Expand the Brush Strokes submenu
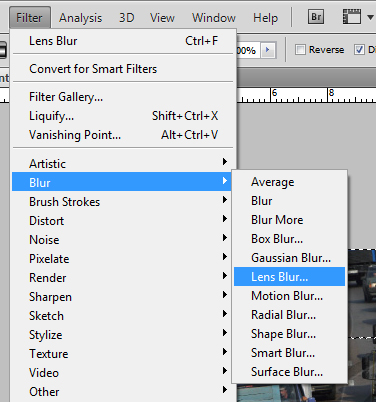 122,202
